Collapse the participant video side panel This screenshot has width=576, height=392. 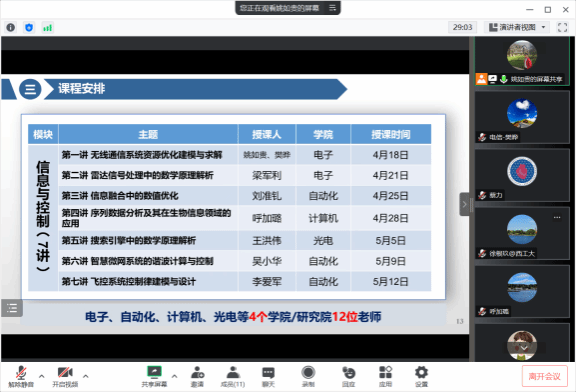coord(464,204)
